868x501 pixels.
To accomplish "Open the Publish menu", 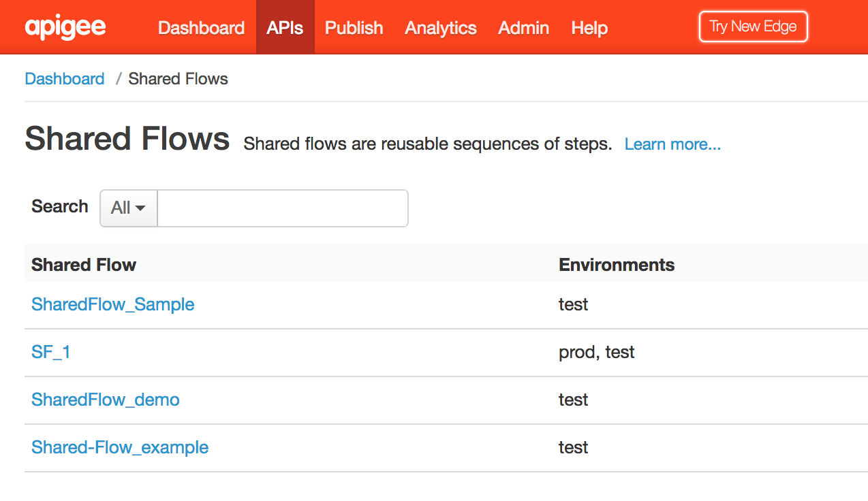I will click(354, 28).
